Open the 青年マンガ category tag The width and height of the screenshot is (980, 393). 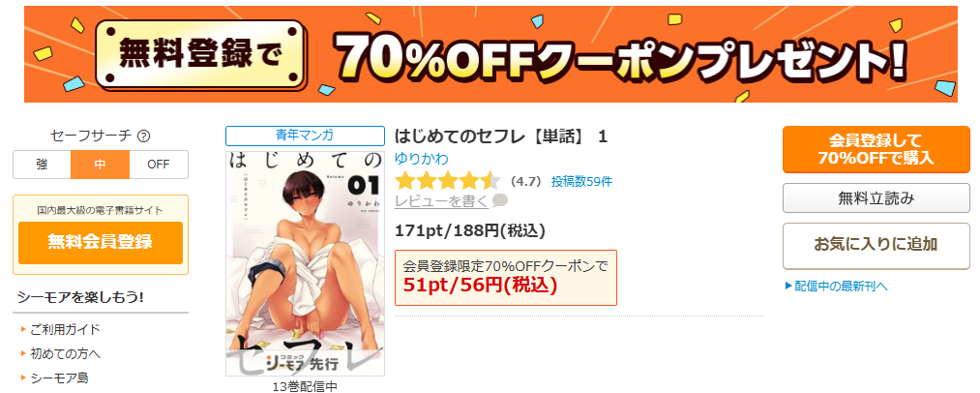pos(305,136)
